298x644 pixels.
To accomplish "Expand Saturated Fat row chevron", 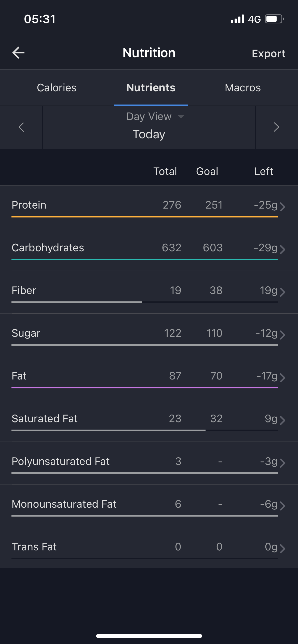I will (282, 420).
